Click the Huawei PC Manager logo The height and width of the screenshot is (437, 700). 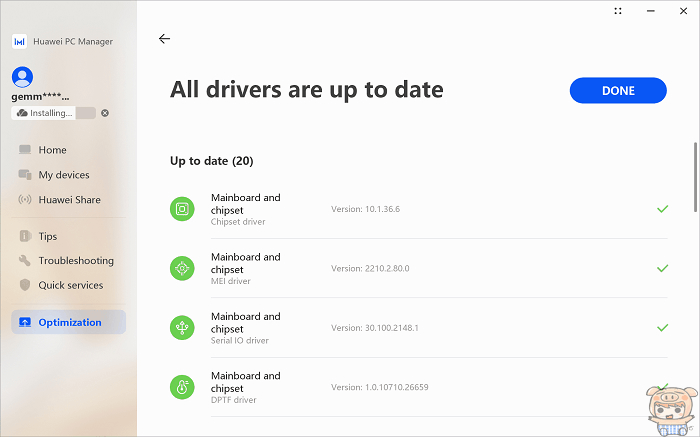pyautogui.click(x=19, y=41)
